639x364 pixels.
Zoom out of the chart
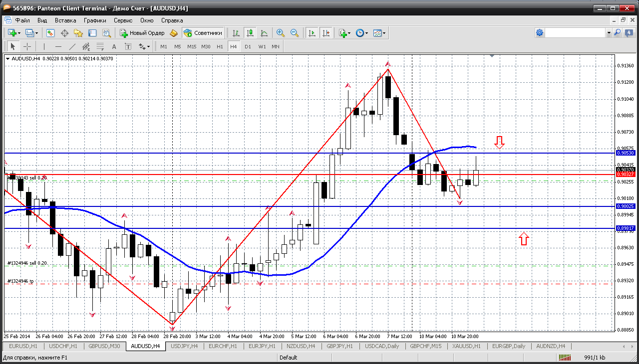pos(295,33)
